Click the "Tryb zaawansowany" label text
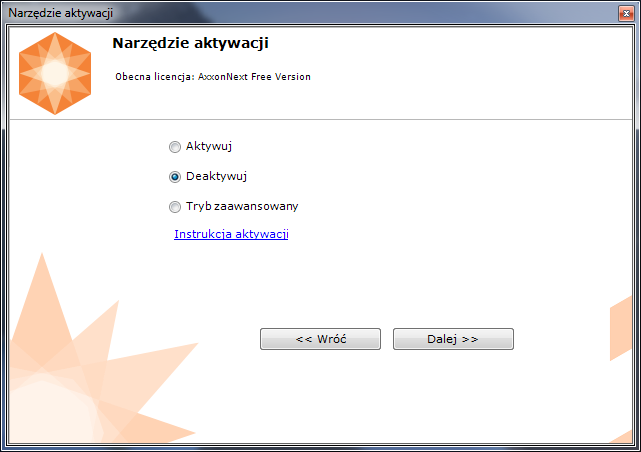 242,206
